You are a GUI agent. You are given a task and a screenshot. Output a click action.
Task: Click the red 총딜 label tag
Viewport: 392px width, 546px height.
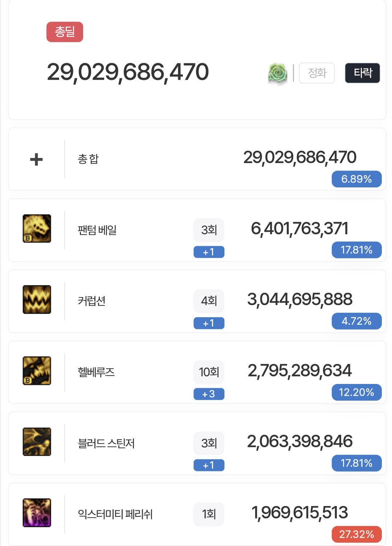pyautogui.click(x=65, y=32)
